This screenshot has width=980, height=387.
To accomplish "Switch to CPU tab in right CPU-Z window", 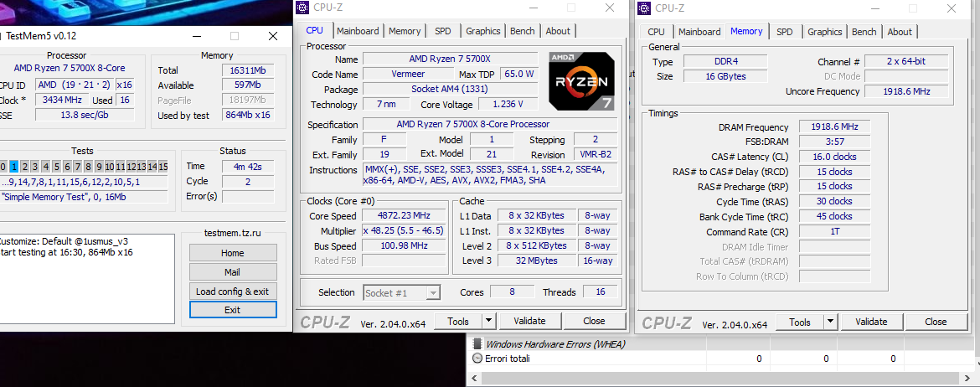I will 656,31.
